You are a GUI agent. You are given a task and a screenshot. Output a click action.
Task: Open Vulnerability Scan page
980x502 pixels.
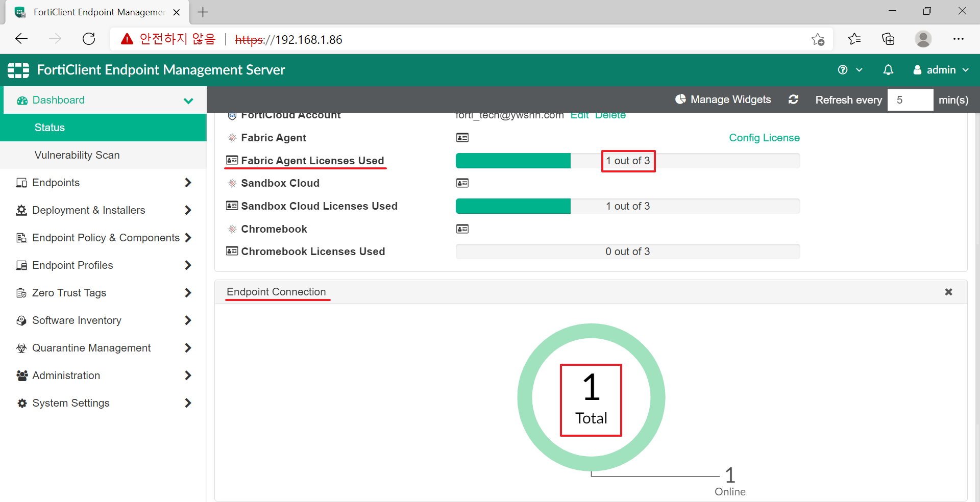pyautogui.click(x=103, y=155)
